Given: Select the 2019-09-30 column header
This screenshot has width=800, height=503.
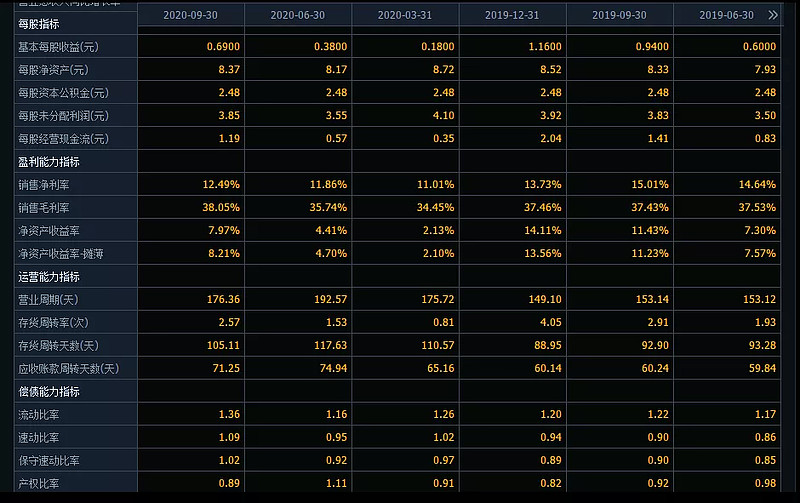Looking at the screenshot, I should (x=619, y=16).
